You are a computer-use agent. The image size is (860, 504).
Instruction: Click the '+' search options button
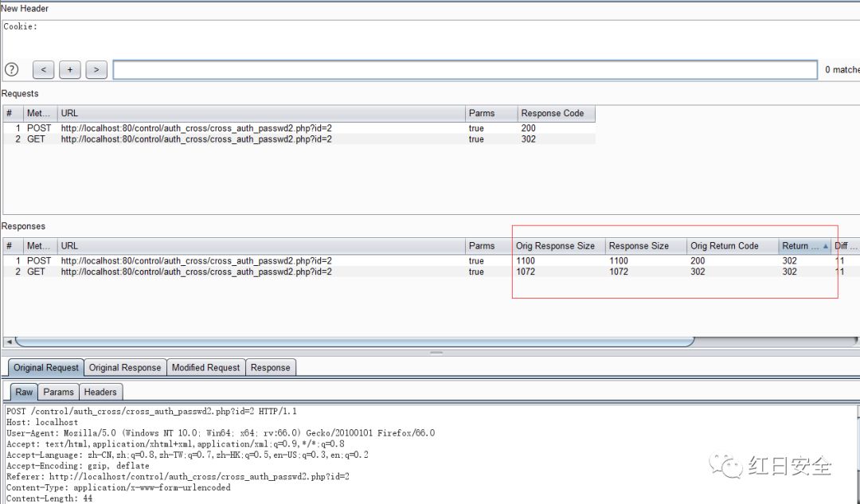click(69, 70)
